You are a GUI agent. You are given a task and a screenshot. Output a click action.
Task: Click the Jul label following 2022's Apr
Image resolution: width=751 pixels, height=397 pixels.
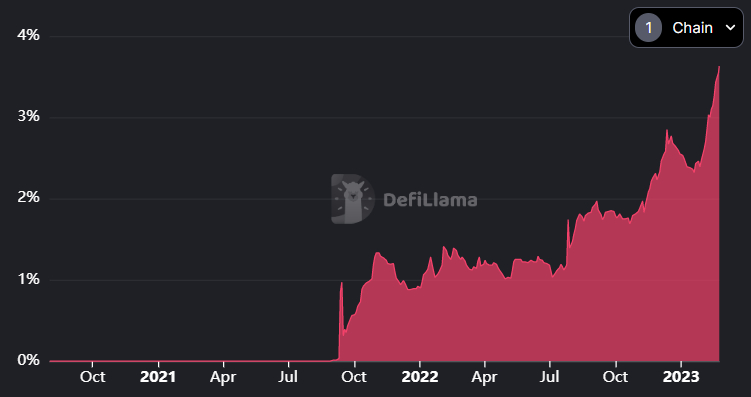[550, 377]
